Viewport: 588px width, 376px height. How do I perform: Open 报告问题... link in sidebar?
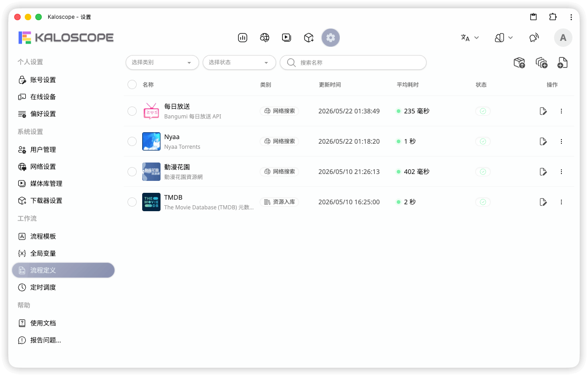point(63,340)
